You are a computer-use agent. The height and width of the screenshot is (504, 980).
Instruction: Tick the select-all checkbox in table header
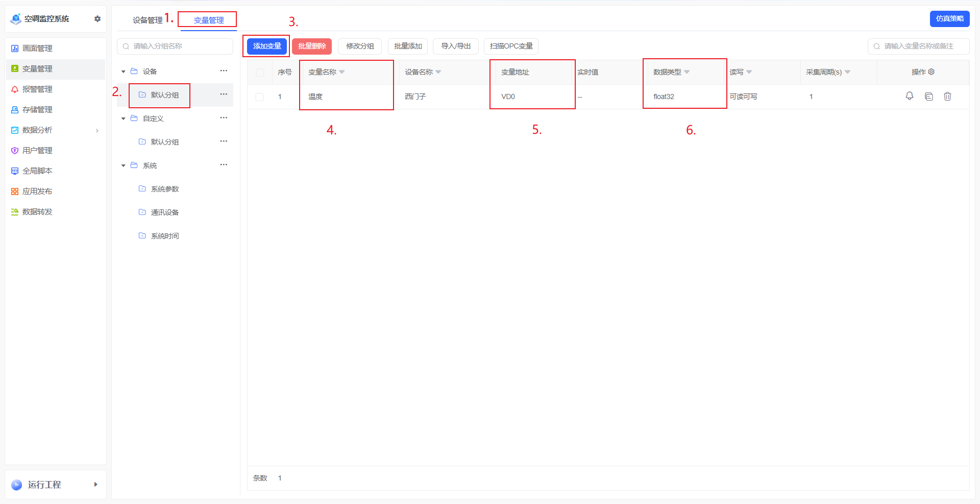tap(260, 73)
